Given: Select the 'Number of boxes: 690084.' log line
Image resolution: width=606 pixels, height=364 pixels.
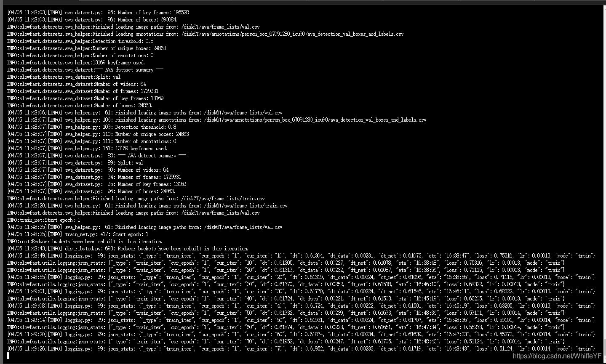Looking at the screenshot, I should click(x=93, y=20).
